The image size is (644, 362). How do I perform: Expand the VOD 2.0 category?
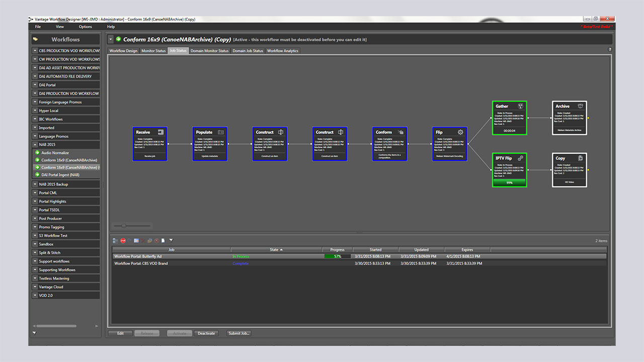pyautogui.click(x=35, y=296)
